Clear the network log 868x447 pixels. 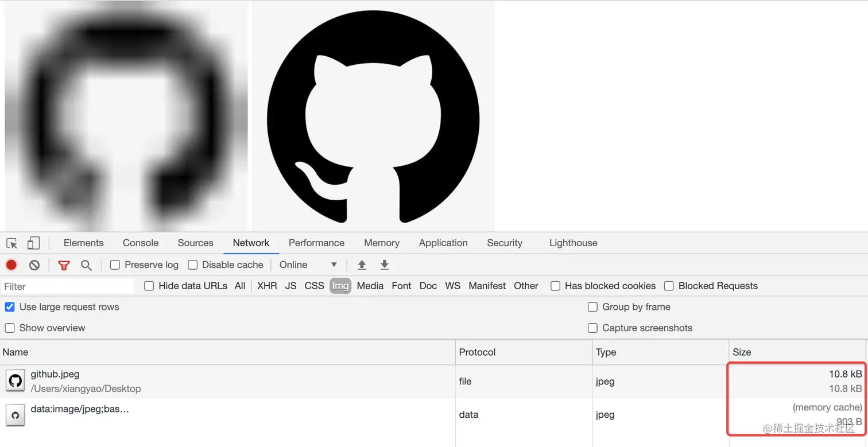click(x=34, y=265)
